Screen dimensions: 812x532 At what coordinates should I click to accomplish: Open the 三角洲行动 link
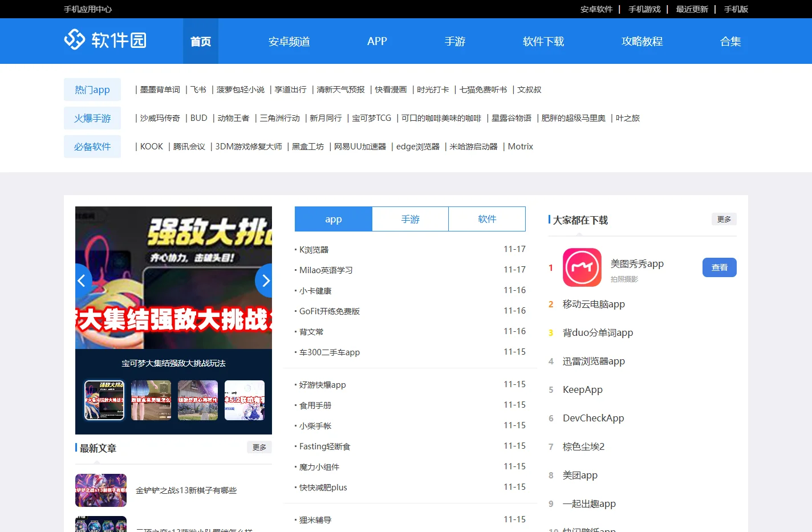[280, 118]
